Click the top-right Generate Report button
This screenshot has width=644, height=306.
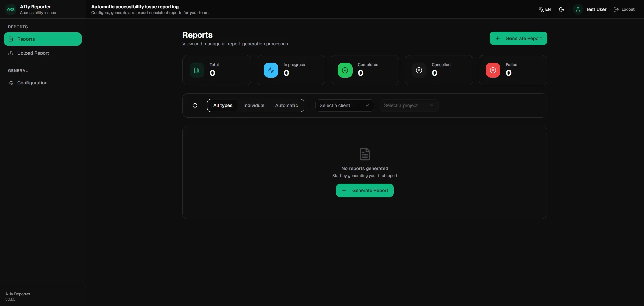point(518,38)
